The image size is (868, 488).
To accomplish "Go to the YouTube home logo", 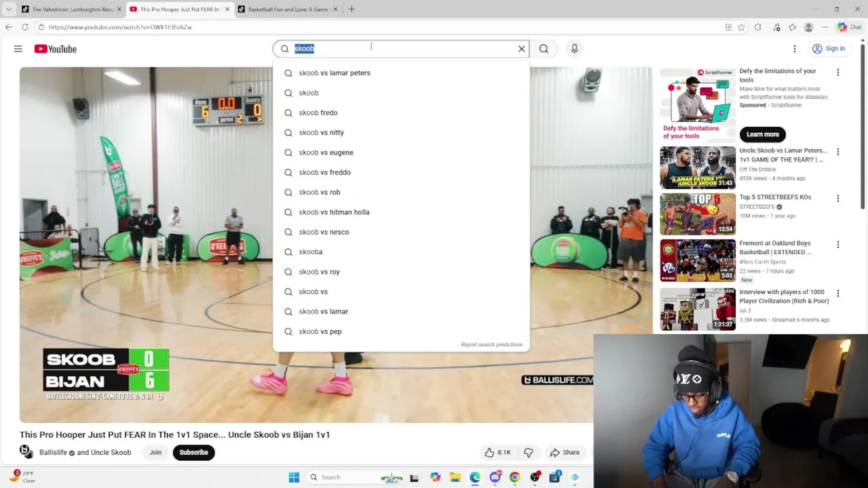I will click(x=56, y=49).
